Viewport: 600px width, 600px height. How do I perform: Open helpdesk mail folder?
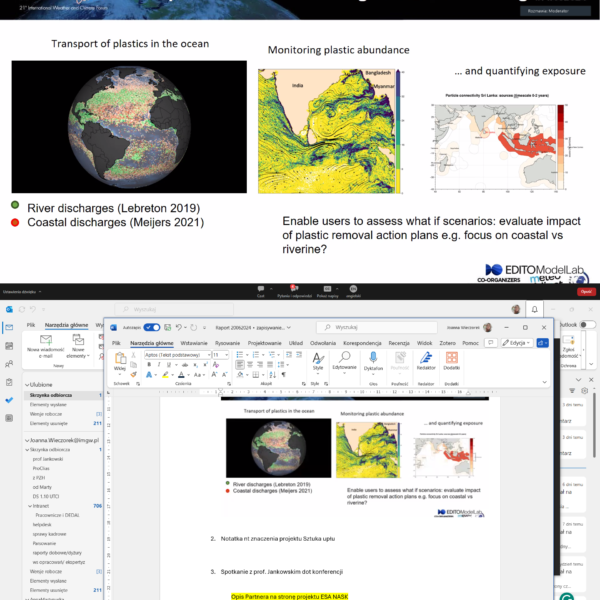(42, 525)
